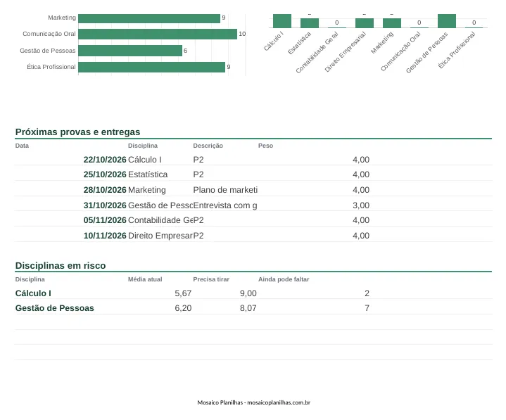
Task: Select the Cálculo I at-risk discipline
Action: click(33, 293)
